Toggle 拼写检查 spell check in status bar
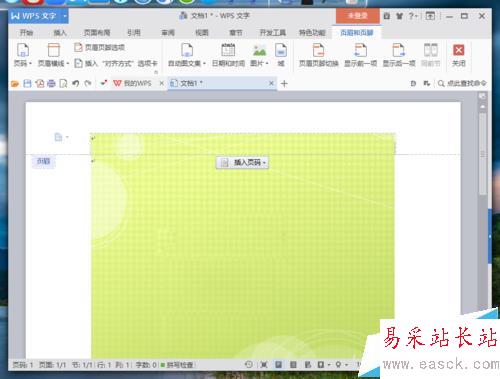The width and height of the screenshot is (500, 379). 177,365
